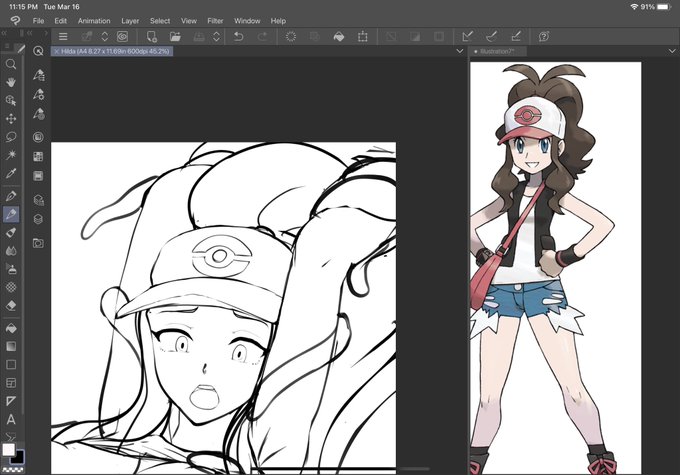
Task: Expand the up-down arrows beside the save icon
Action: coord(216,37)
